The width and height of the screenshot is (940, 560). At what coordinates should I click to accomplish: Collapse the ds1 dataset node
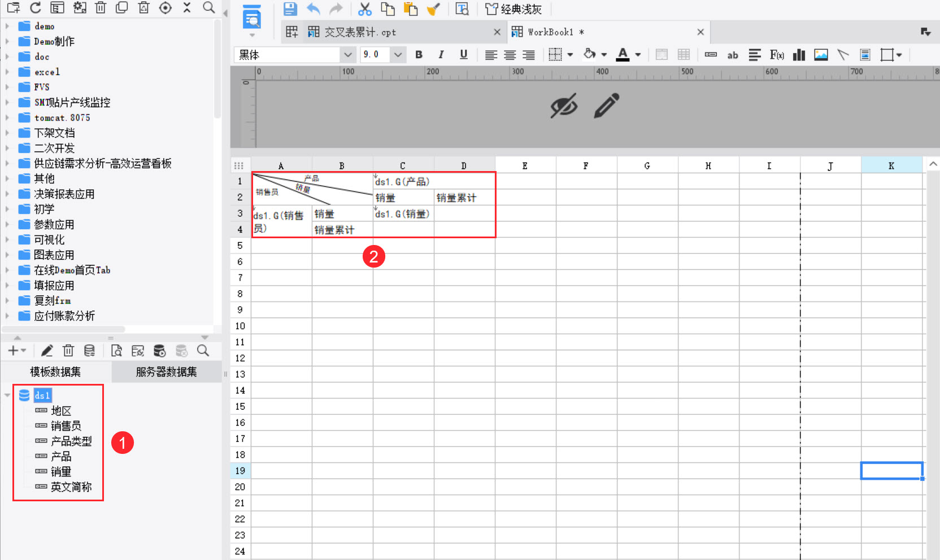point(7,395)
